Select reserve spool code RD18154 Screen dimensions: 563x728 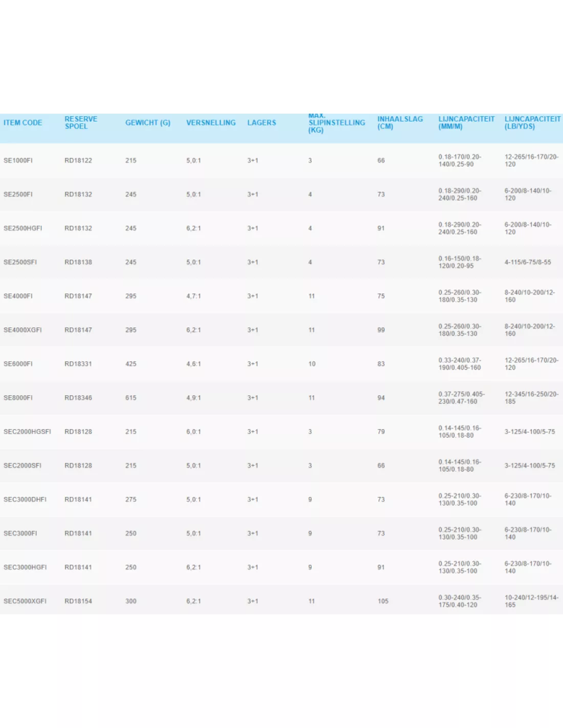pyautogui.click(x=78, y=602)
